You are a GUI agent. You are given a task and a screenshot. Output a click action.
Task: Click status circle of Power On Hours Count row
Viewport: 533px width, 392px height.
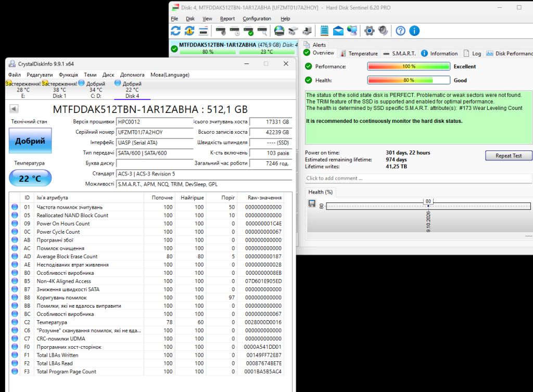point(15,223)
